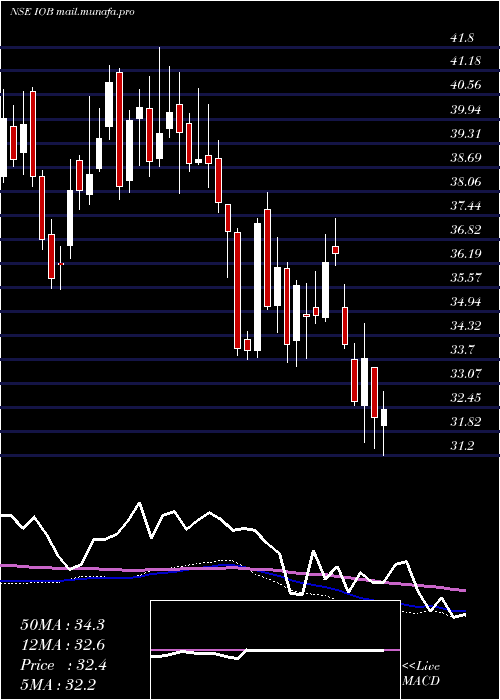Select the 37.44 price axis label

(466, 206)
